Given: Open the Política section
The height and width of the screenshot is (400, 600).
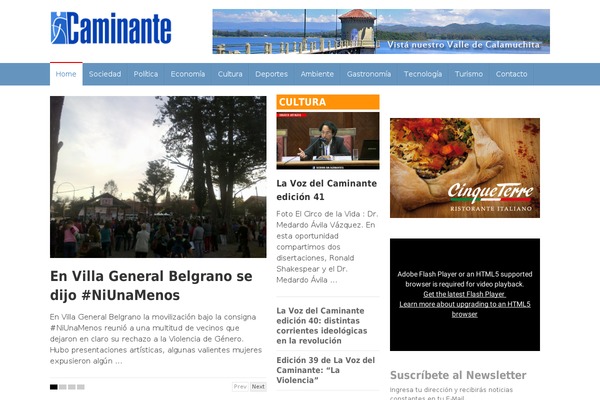Looking at the screenshot, I should pos(146,74).
